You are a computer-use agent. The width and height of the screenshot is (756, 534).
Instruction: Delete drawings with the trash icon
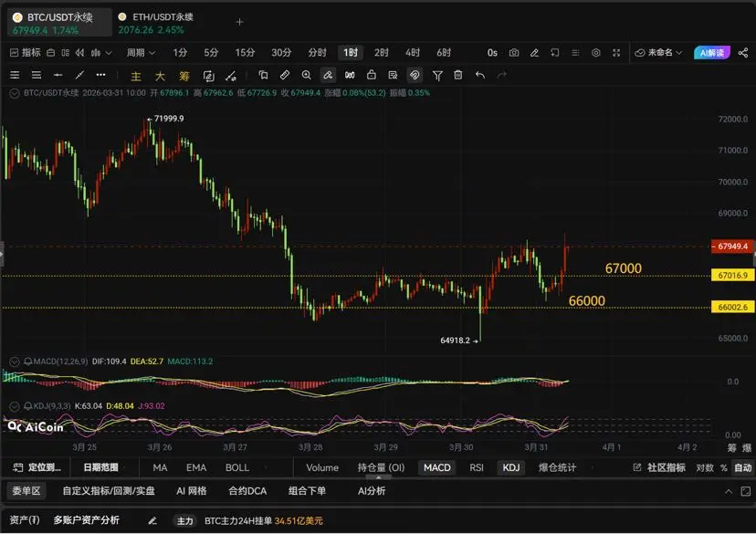pyautogui.click(x=458, y=75)
